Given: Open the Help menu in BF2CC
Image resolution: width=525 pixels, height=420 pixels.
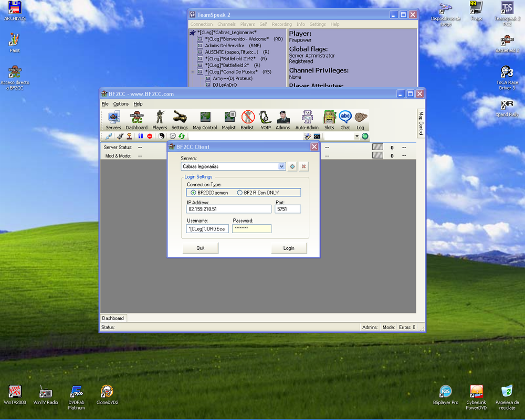Looking at the screenshot, I should click(138, 104).
